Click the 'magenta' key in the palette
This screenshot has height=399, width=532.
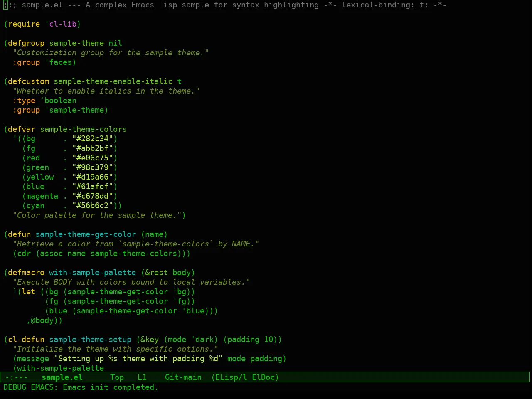[x=42, y=196]
